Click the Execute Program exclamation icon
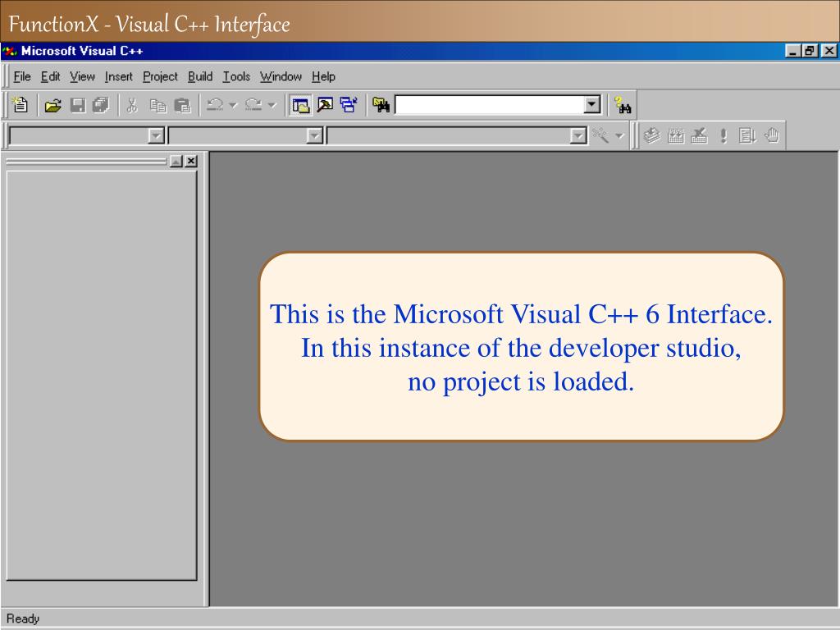840x630 pixels. [724, 135]
